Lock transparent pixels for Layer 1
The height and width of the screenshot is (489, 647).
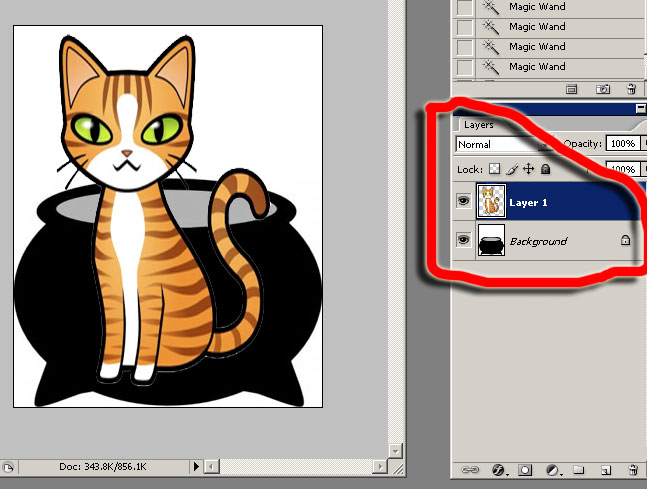pos(494,169)
